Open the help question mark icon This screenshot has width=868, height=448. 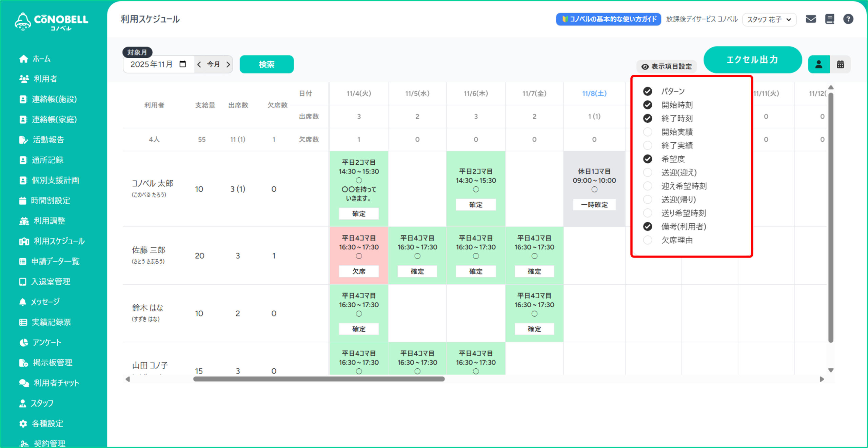848,19
